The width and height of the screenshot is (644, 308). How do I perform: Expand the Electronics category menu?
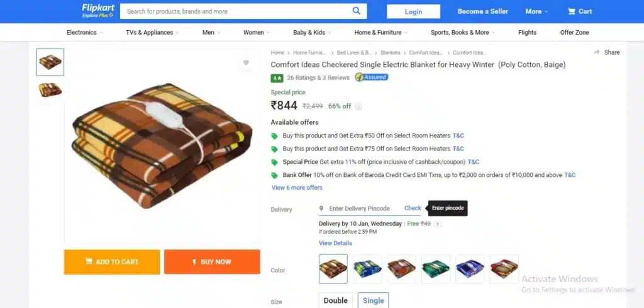click(x=85, y=33)
